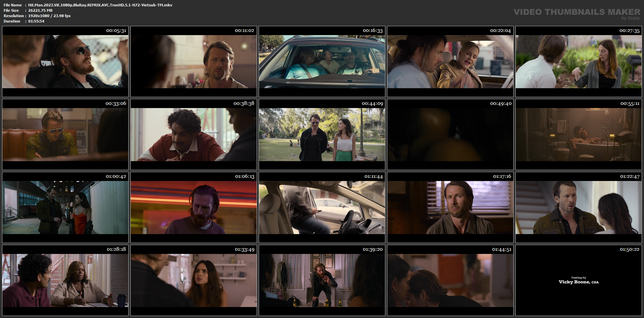
Task: Click the 'Duration' label
Action: tap(12, 21)
